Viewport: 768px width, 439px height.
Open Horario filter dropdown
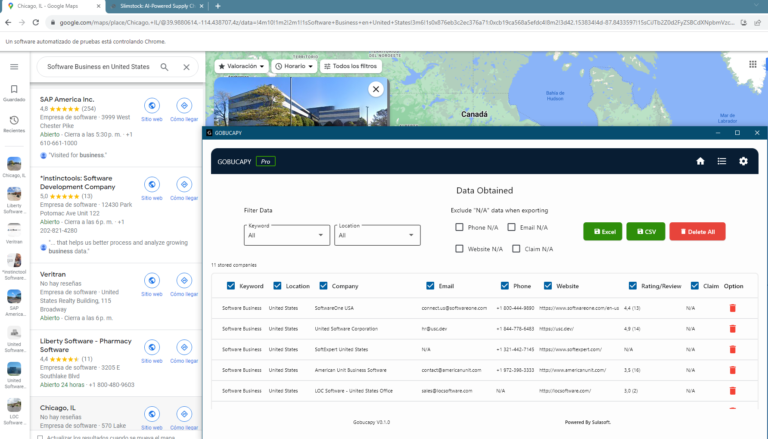tap(294, 66)
